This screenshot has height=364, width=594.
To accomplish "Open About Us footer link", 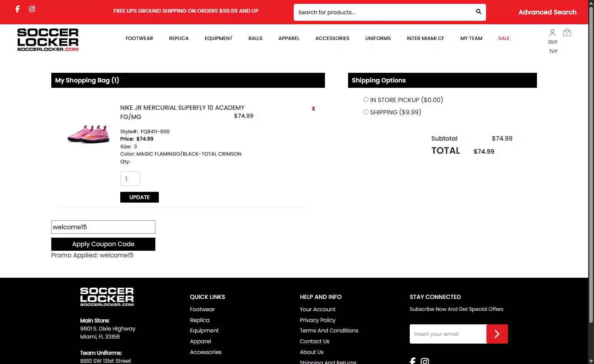I will [x=312, y=352].
